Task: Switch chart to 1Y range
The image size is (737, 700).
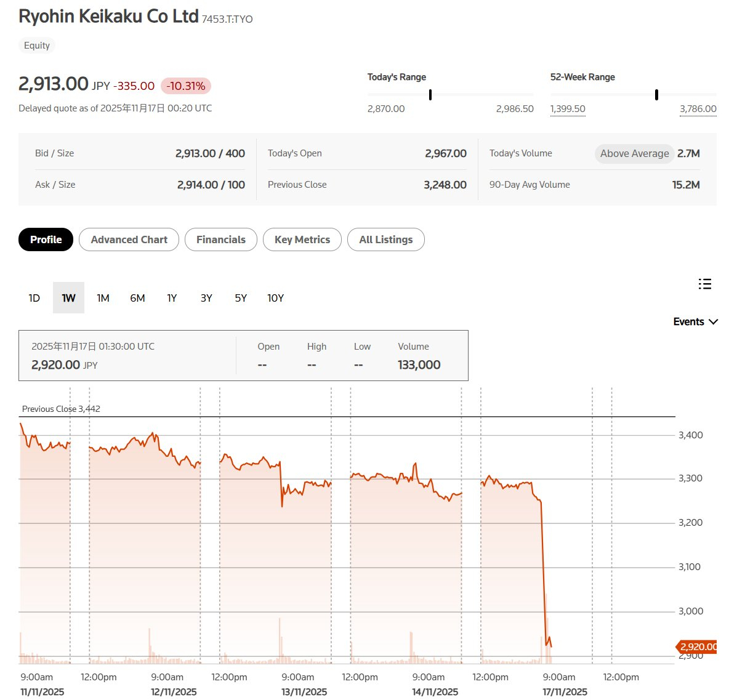Action: [172, 298]
